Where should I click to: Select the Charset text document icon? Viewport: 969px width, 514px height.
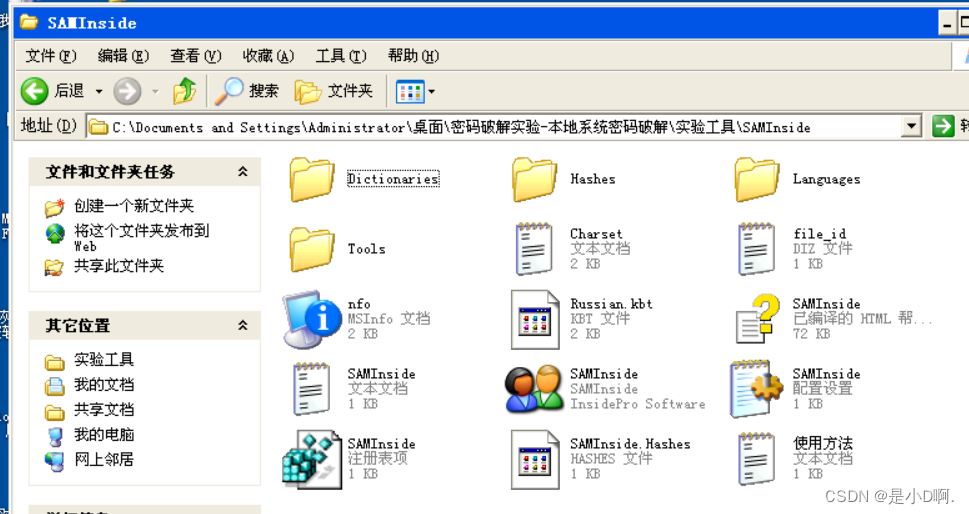point(534,249)
